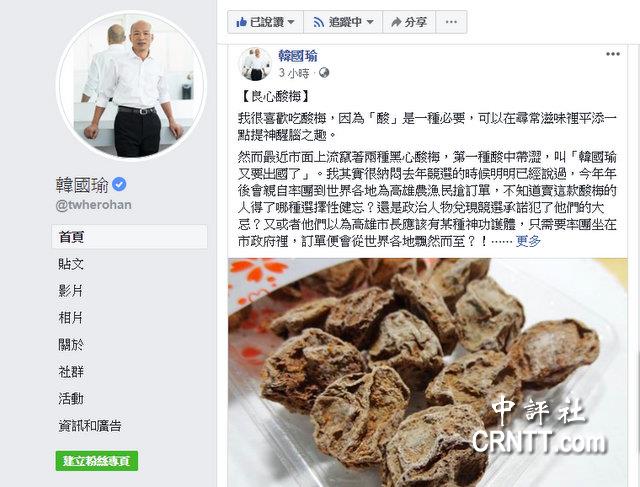Click the green 建立粉絲專頁 button

coord(97,461)
